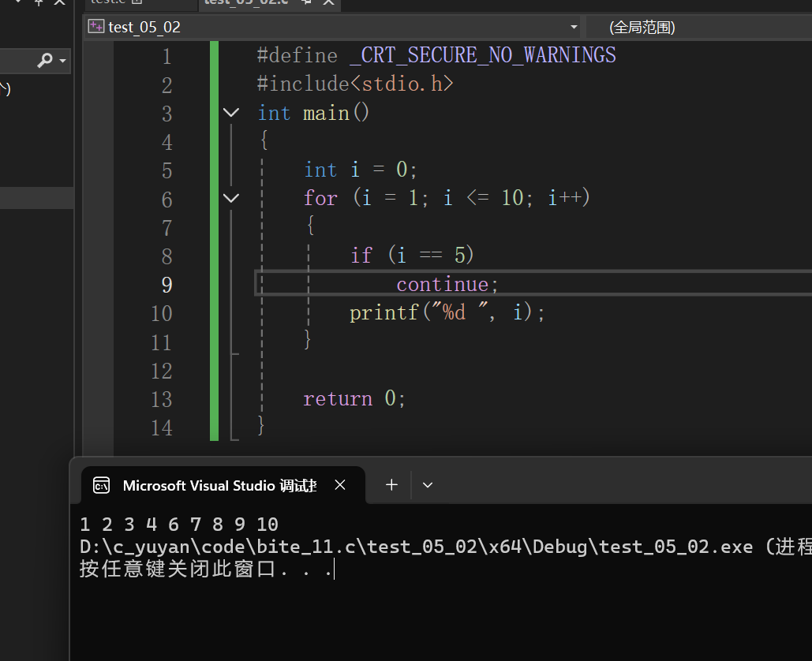Click the int main() declaration
Screen dimensions: 812x661
pos(313,113)
